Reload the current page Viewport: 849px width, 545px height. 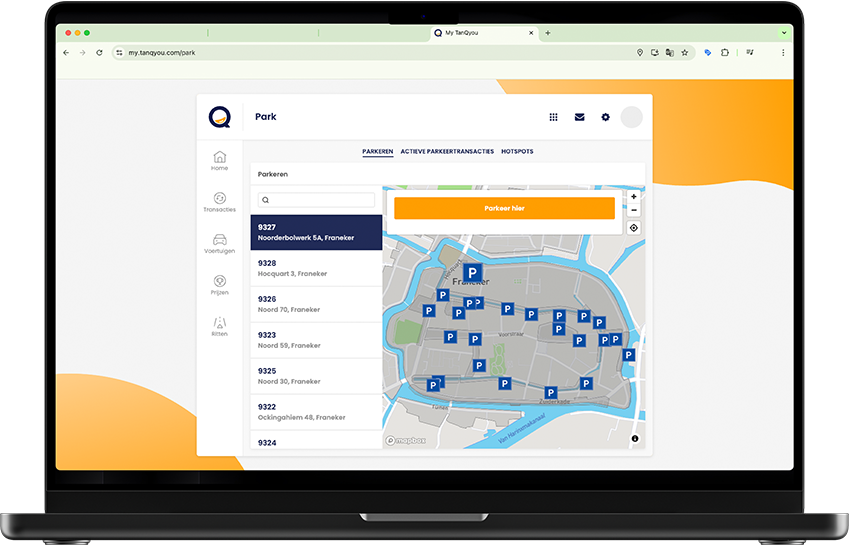click(99, 52)
